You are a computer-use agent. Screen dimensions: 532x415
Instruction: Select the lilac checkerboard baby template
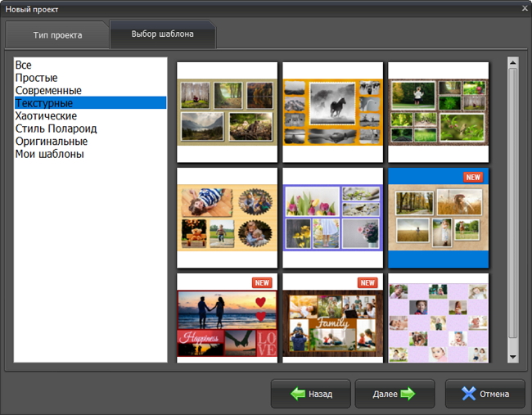click(x=439, y=318)
